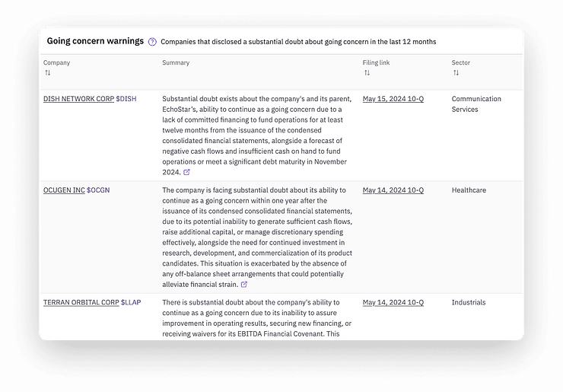Screen dimensions: 563x392
Task: Select the Healthcare sector cell
Action: click(x=469, y=190)
